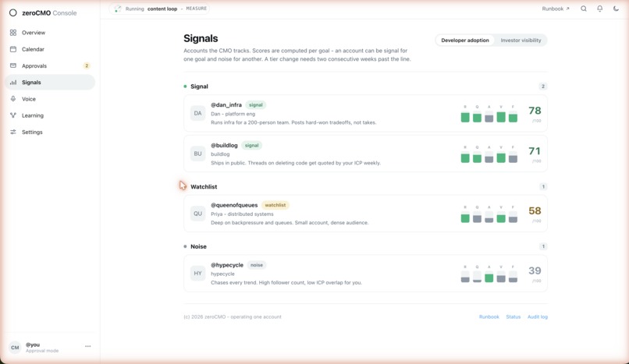The image size is (629, 364).
Task: Click the Noise section count badge
Action: pyautogui.click(x=543, y=246)
